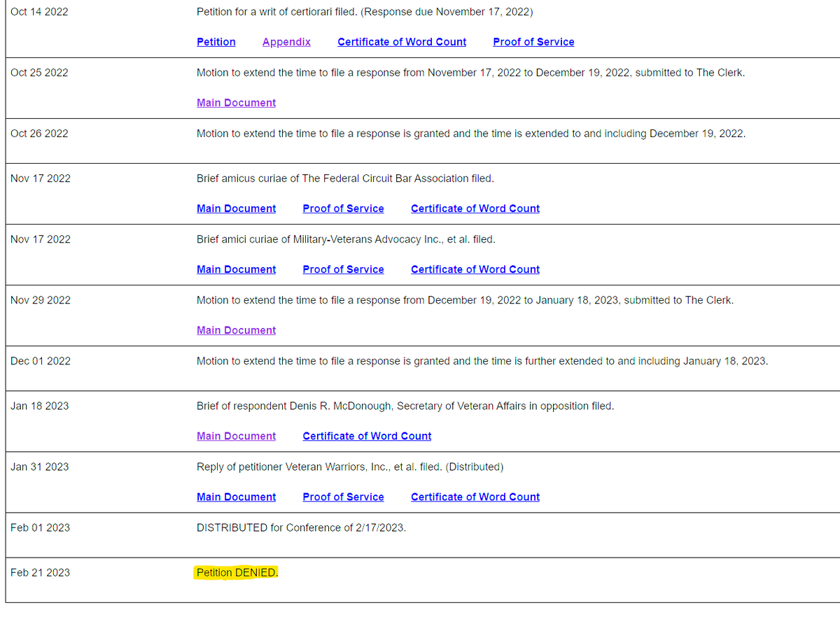Open Main Document for Nov 29 2022 motion
840x617 pixels.
(x=236, y=330)
